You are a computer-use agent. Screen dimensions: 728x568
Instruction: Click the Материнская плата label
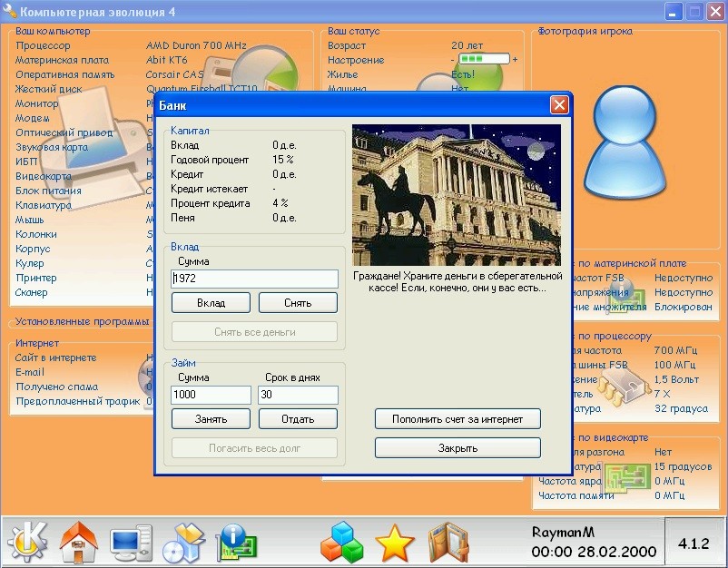(63, 60)
